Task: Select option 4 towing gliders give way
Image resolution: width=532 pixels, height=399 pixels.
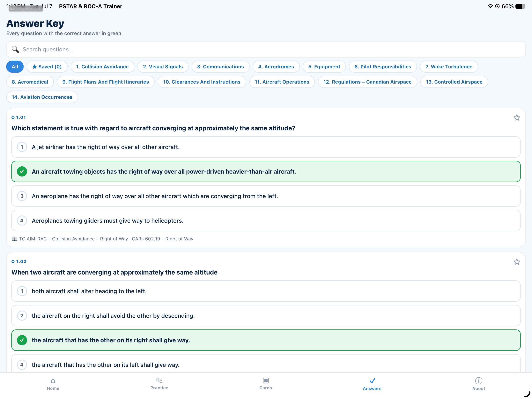Action: (x=266, y=221)
